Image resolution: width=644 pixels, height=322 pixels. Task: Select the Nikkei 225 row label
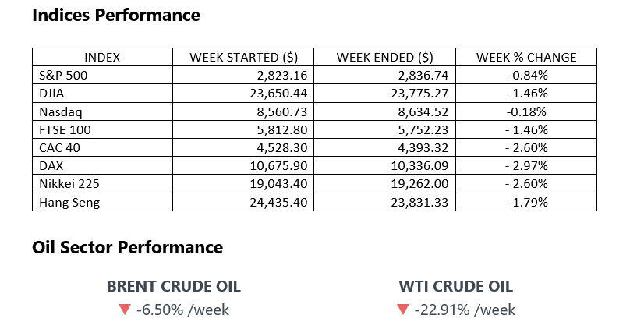[x=63, y=184]
